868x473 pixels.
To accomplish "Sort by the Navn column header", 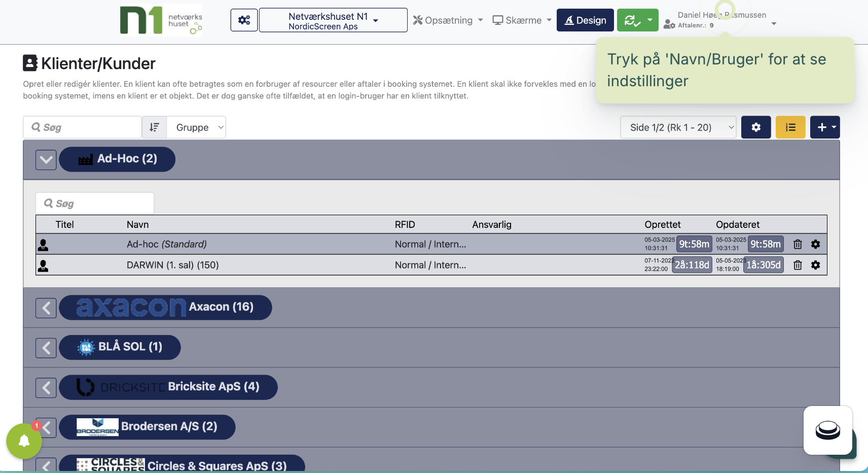I will click(138, 224).
